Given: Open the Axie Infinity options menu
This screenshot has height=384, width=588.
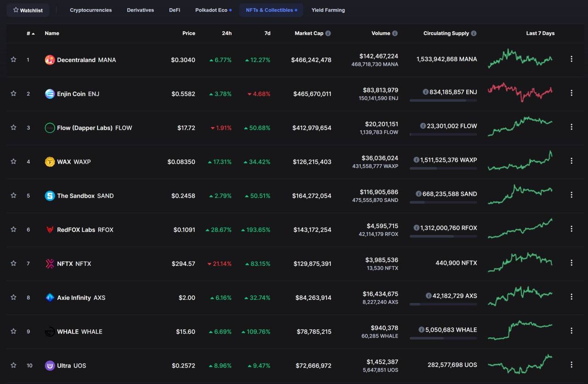Looking at the screenshot, I should pyautogui.click(x=571, y=297).
